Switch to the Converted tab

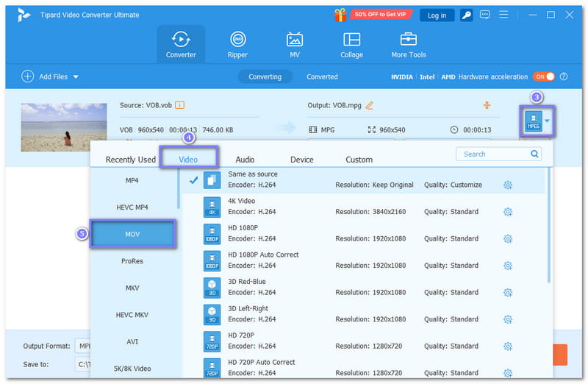coord(322,77)
